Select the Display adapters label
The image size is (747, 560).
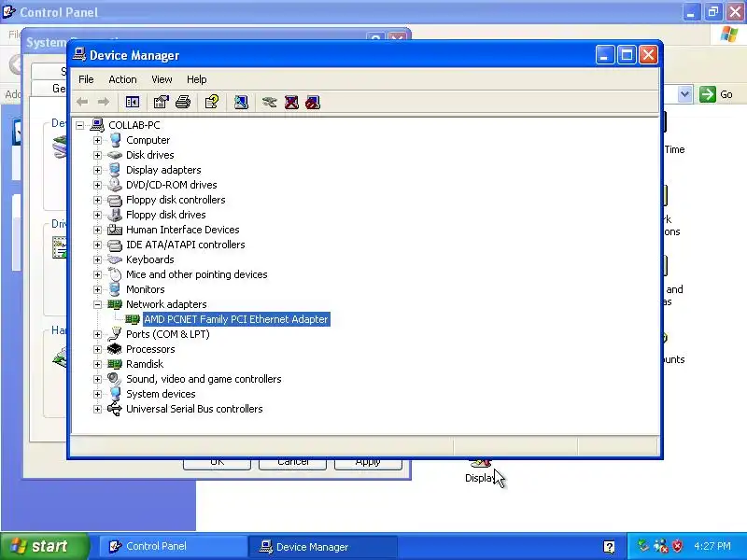163,170
